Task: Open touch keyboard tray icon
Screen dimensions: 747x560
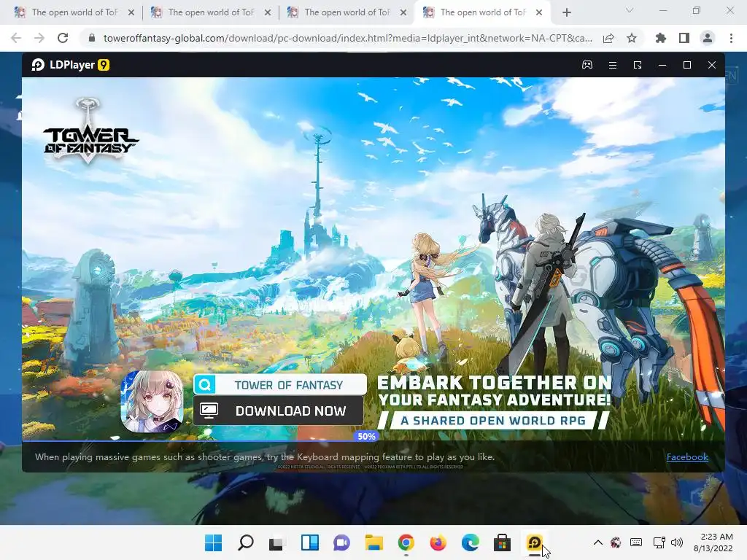Action: tap(636, 542)
